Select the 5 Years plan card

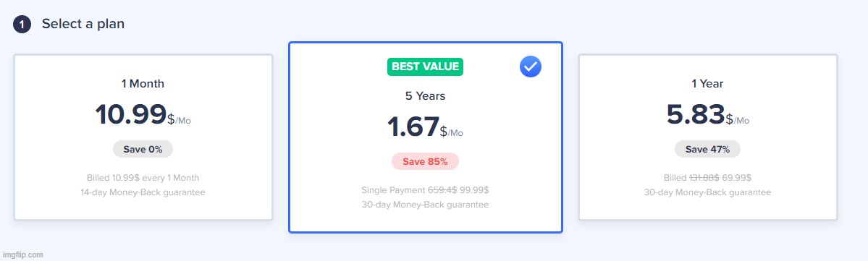point(425,137)
